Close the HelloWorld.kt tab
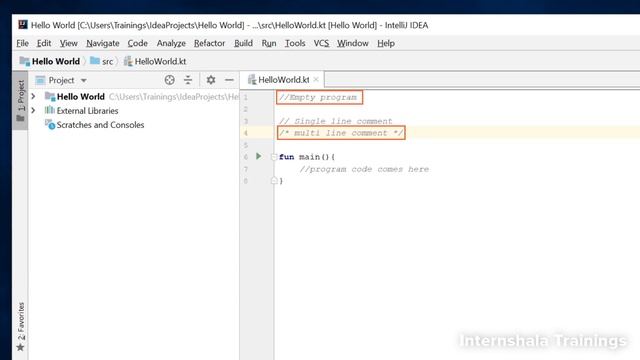Image resolution: width=640 pixels, height=360 pixels. [x=316, y=80]
